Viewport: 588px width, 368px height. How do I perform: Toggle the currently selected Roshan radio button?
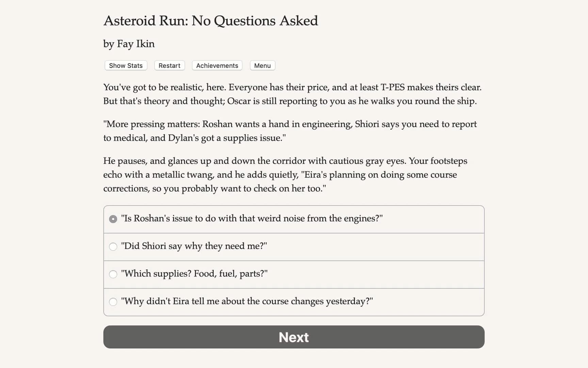[113, 219]
